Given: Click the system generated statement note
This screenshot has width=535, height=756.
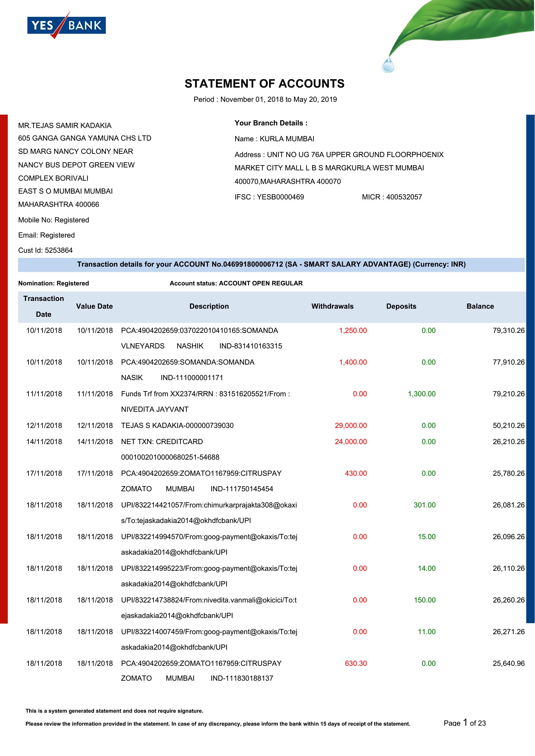Looking at the screenshot, I should click(114, 710).
